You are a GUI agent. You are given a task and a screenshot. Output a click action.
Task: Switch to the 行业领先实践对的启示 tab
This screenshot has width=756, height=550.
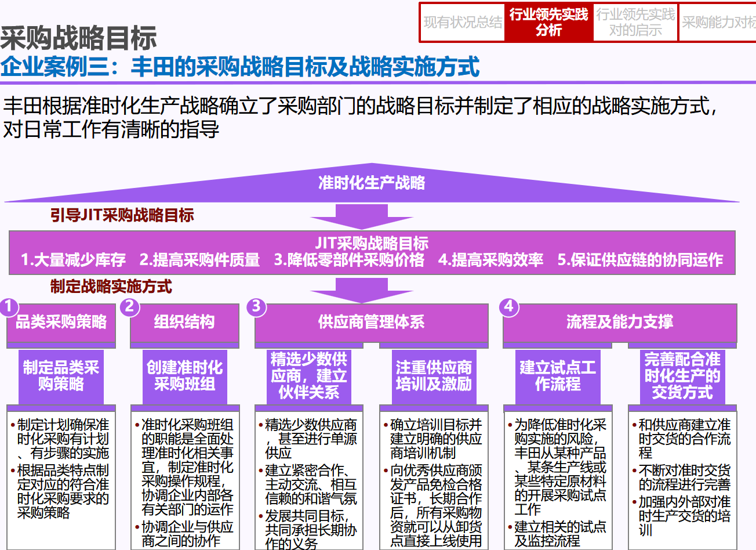point(635,23)
